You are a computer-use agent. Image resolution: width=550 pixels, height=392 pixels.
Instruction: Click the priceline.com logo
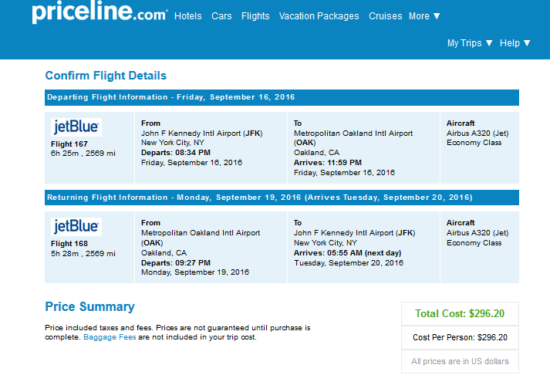point(100,12)
